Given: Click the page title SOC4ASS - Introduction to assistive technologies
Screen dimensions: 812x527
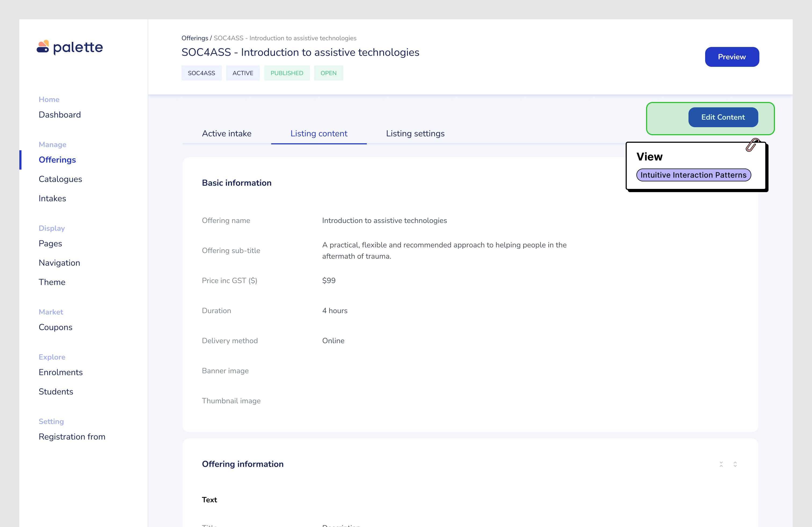Looking at the screenshot, I should (x=300, y=52).
